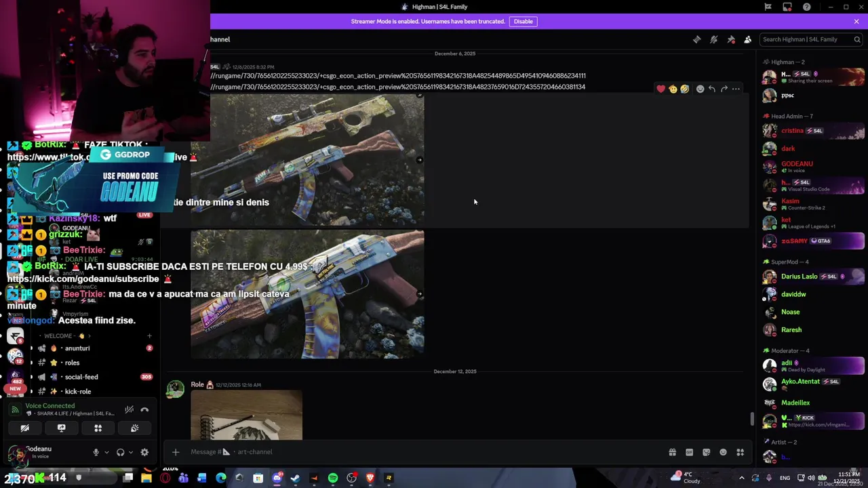868x488 pixels.
Task: Open User Settings gear
Action: [144, 452]
